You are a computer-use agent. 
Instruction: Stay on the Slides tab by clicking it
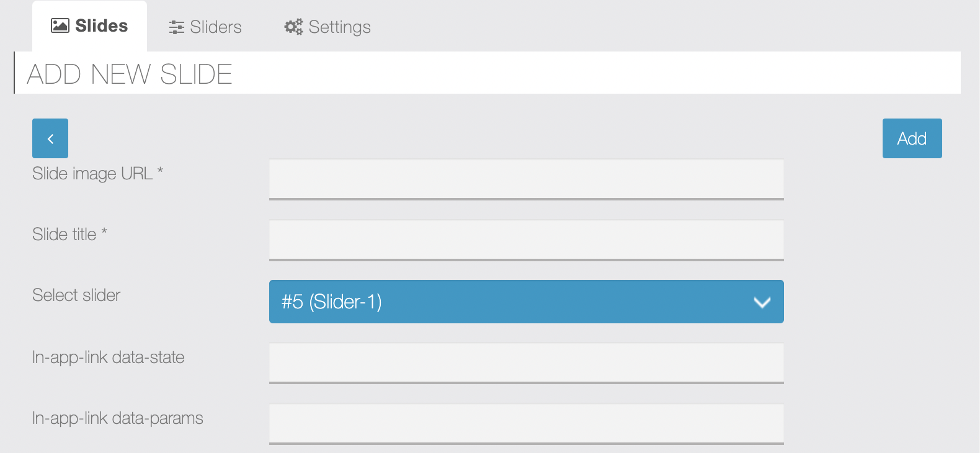[x=89, y=25]
